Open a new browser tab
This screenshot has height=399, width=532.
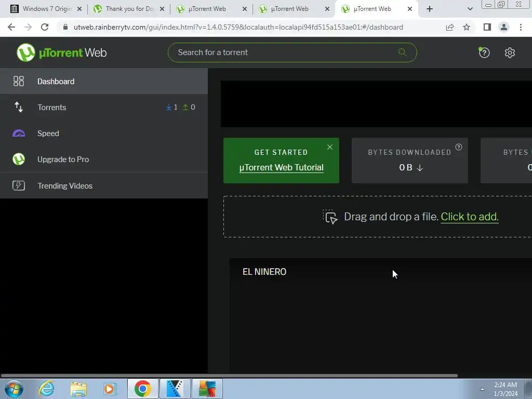430,9
